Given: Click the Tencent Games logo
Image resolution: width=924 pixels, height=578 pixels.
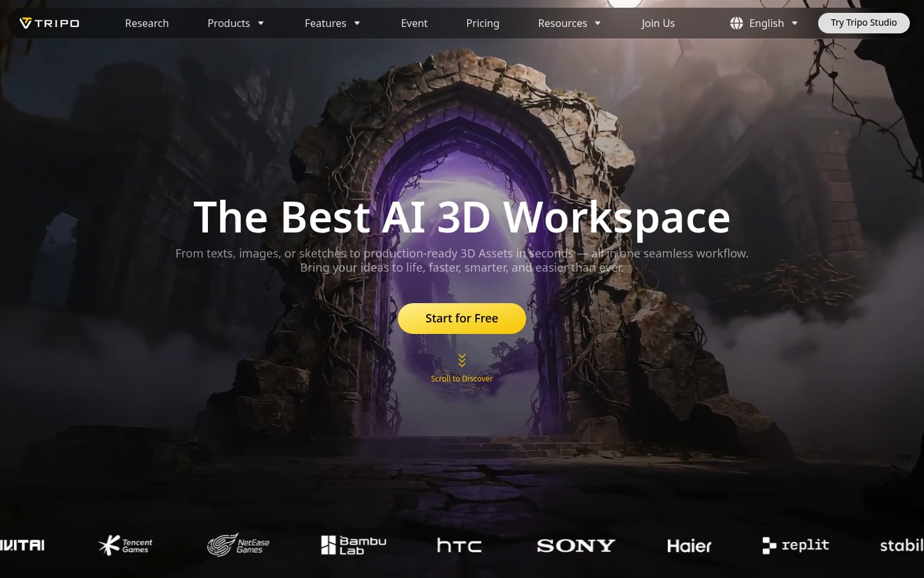Looking at the screenshot, I should pyautogui.click(x=126, y=545).
